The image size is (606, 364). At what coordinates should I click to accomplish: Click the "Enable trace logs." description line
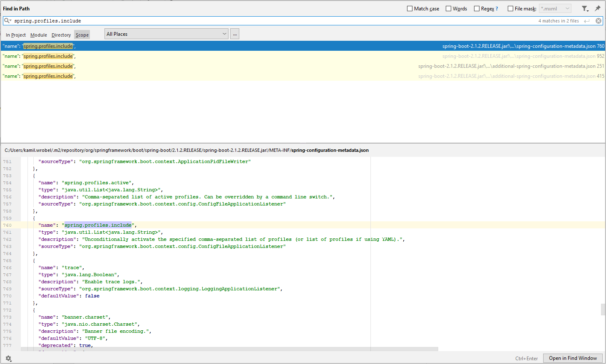point(91,282)
